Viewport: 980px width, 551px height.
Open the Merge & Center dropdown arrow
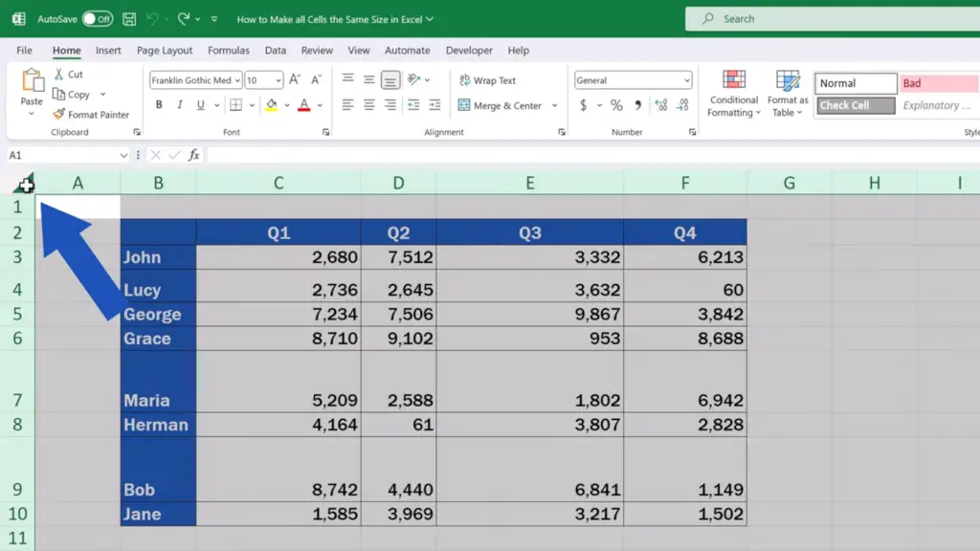(x=554, y=105)
